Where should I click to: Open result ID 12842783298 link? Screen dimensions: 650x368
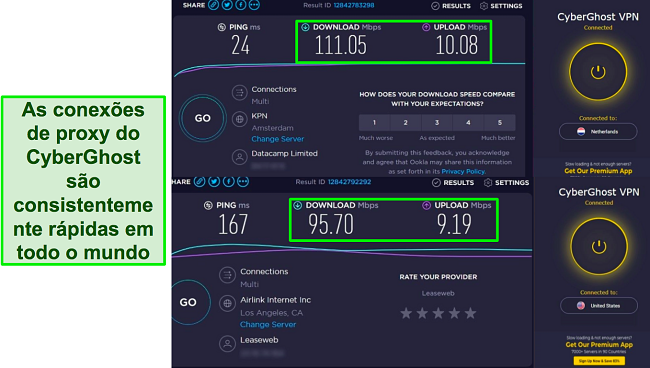coord(354,5)
